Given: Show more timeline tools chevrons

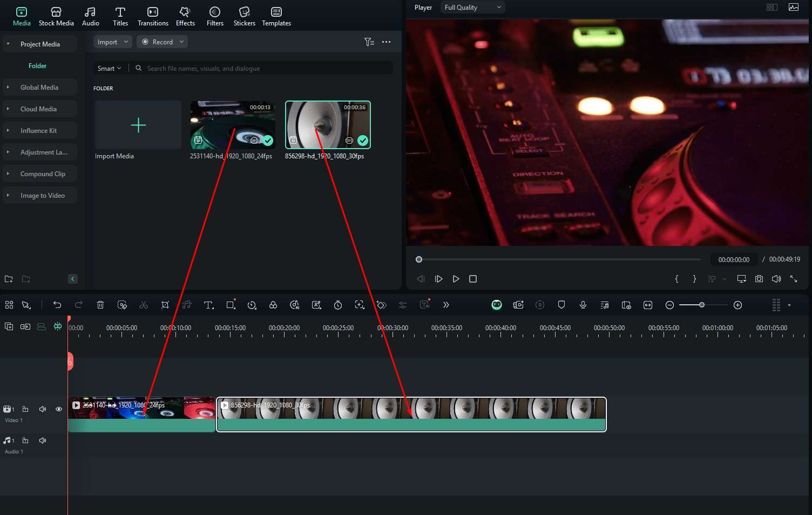Looking at the screenshot, I should pos(446,305).
